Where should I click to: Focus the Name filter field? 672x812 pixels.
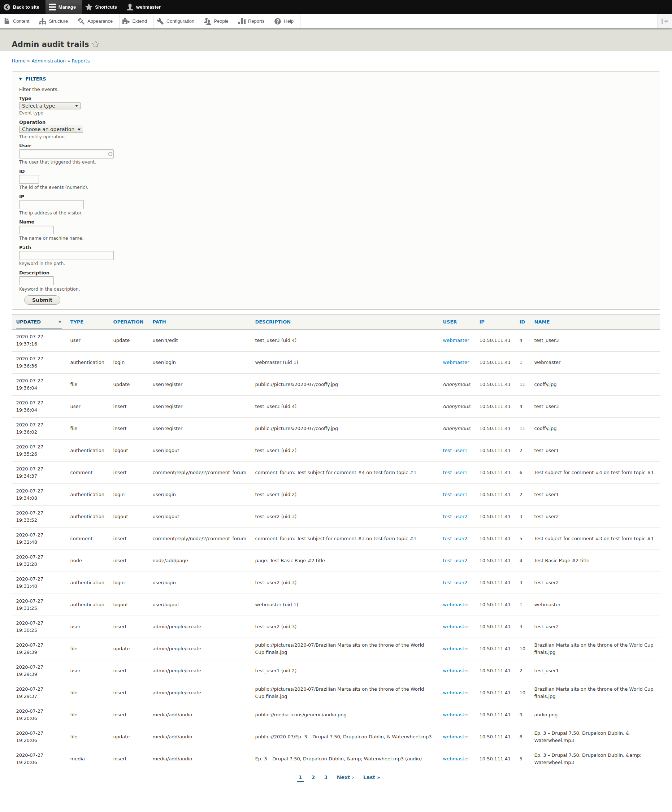tap(36, 230)
